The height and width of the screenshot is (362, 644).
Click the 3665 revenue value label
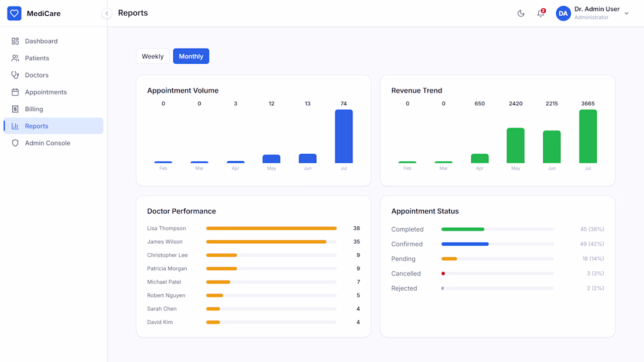[x=588, y=104]
